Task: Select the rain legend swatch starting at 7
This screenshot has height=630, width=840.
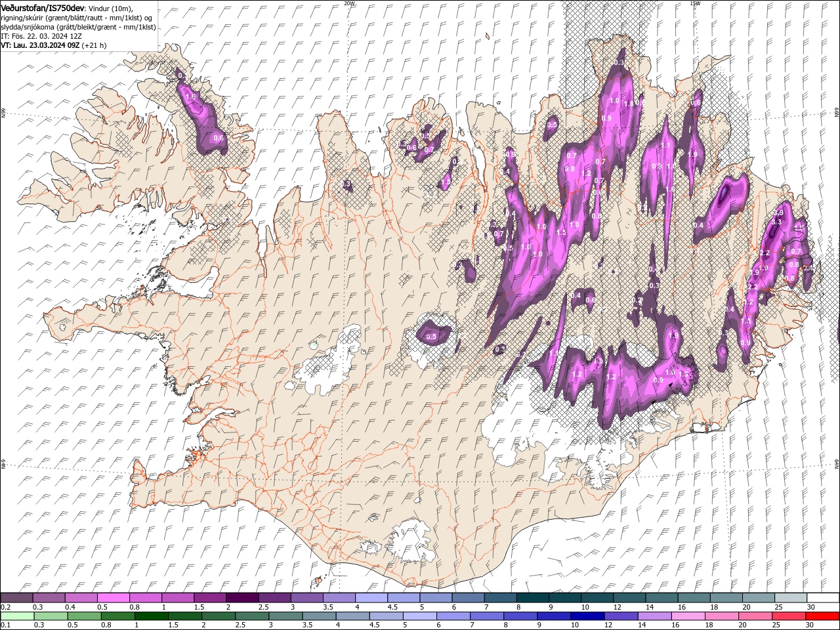Action: 487,616
